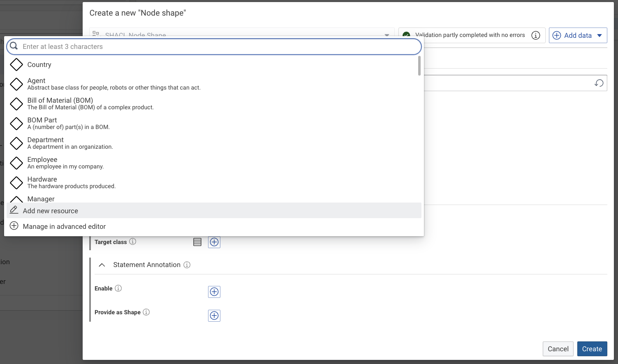
Task: Add a Target class value with plus
Action: coord(214,242)
